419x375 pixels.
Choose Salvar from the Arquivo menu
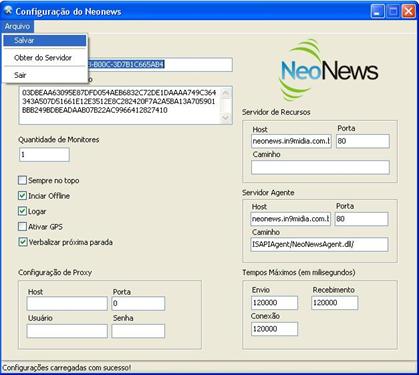pos(45,41)
